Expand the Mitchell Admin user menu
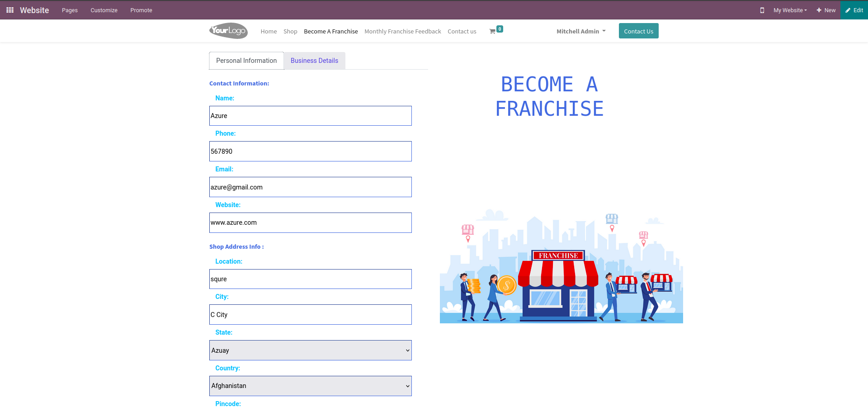This screenshot has width=868, height=407. (581, 31)
